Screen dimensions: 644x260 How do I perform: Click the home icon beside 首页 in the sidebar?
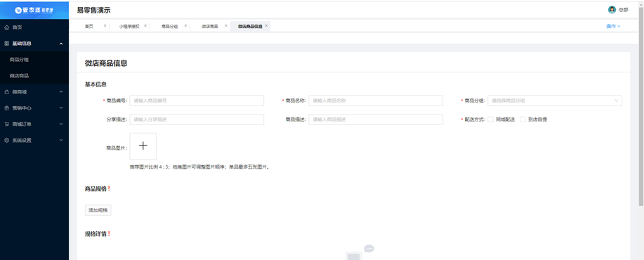[6, 27]
